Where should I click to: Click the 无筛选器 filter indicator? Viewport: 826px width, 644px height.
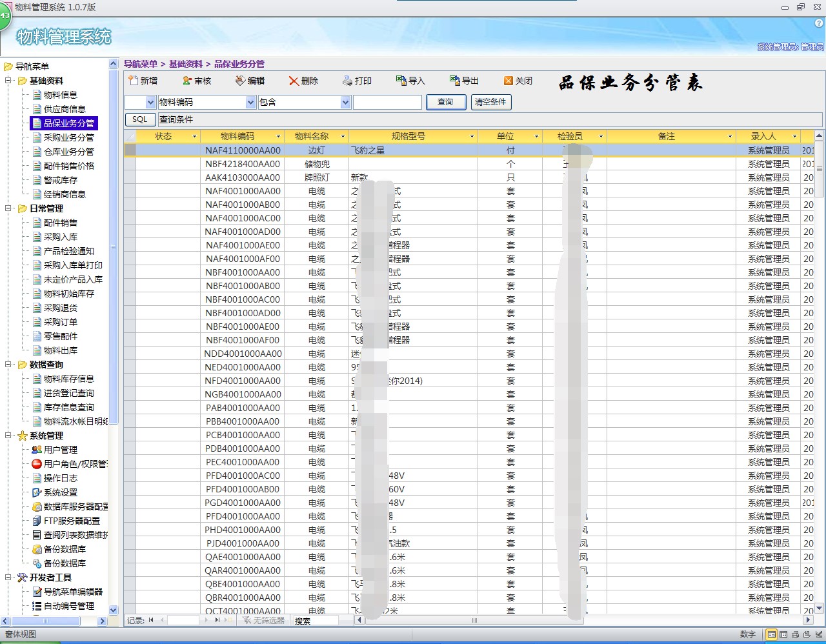pyautogui.click(x=264, y=620)
